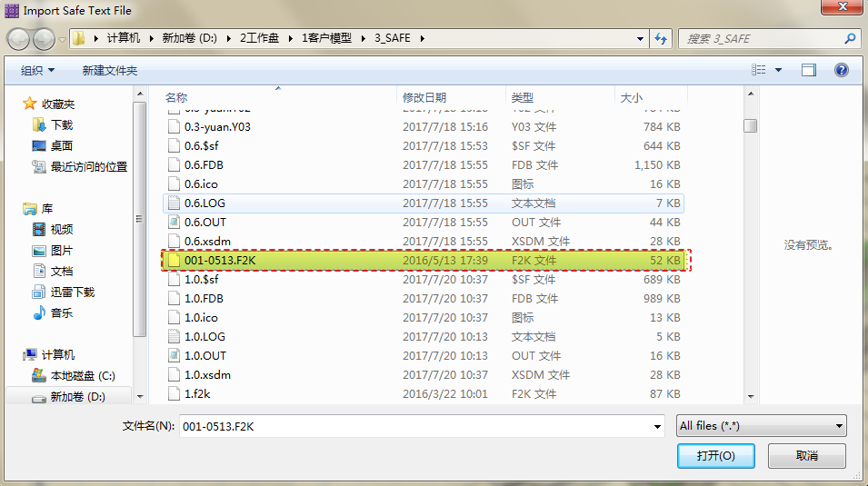
Task: Open view options dropdown arrow
Action: pyautogui.click(x=778, y=70)
